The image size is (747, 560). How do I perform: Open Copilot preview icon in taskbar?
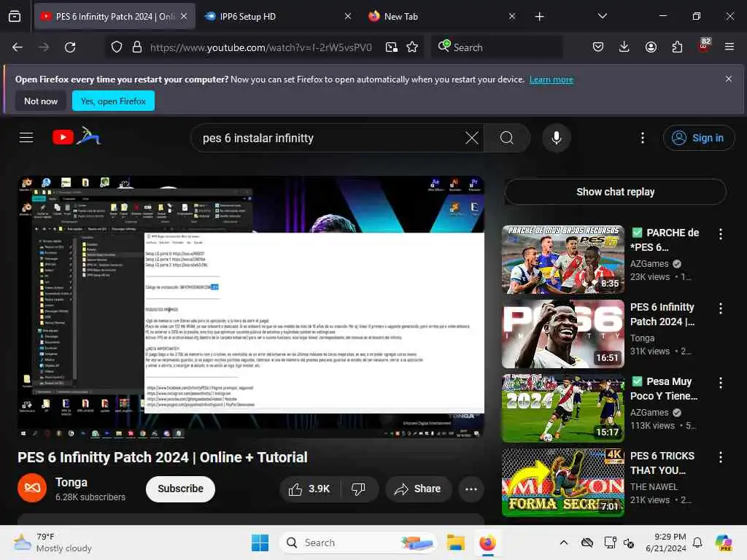(723, 542)
